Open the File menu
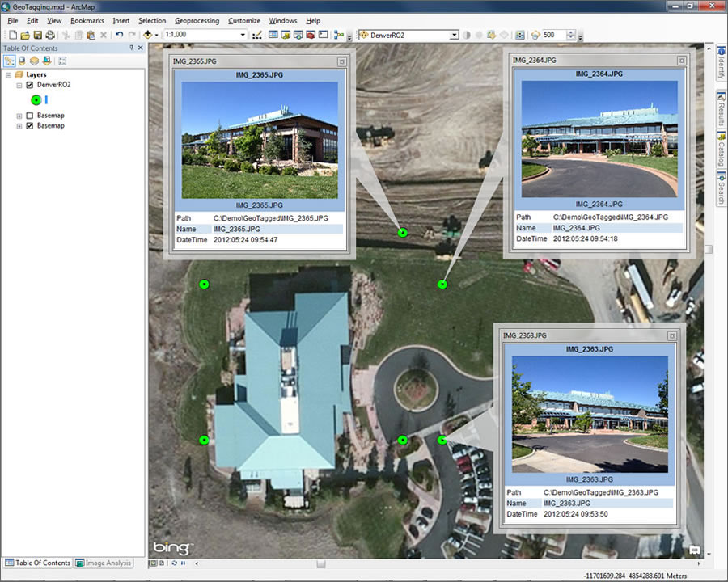 point(12,21)
